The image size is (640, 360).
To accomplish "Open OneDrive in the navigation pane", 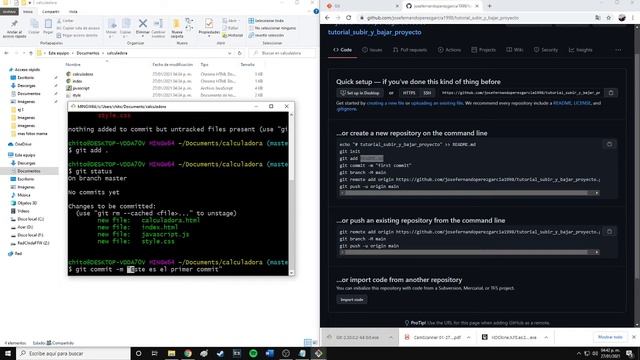I will click(x=23, y=144).
